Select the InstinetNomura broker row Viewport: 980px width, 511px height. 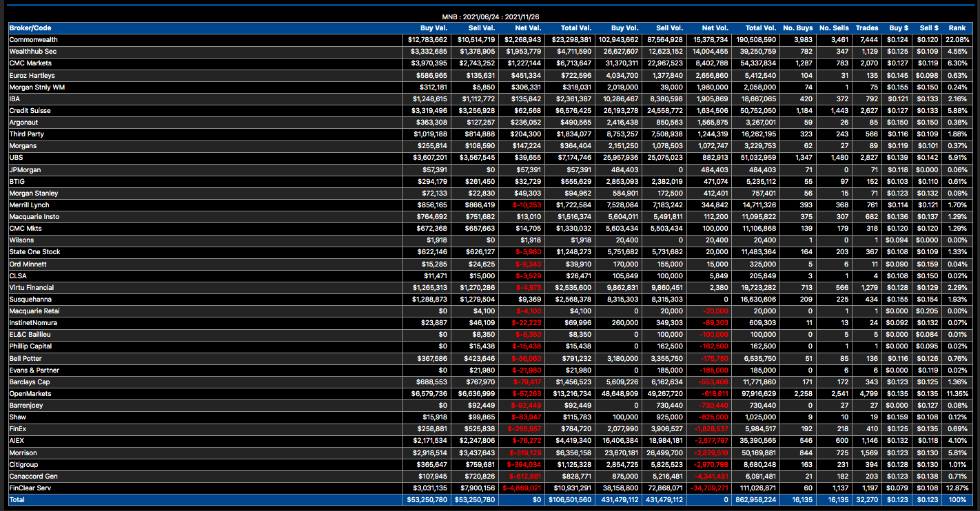[490, 322]
